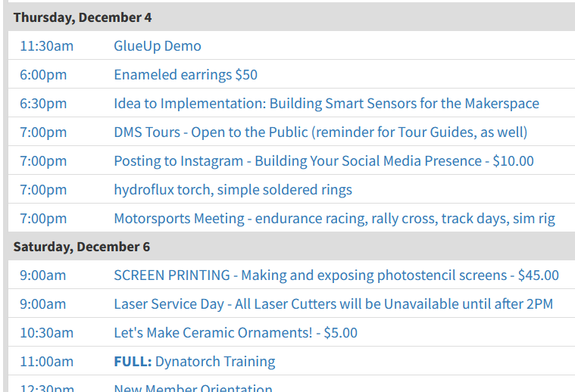Open Let's Make Ceramic Ornaments event
The image size is (575, 392).
tap(236, 333)
